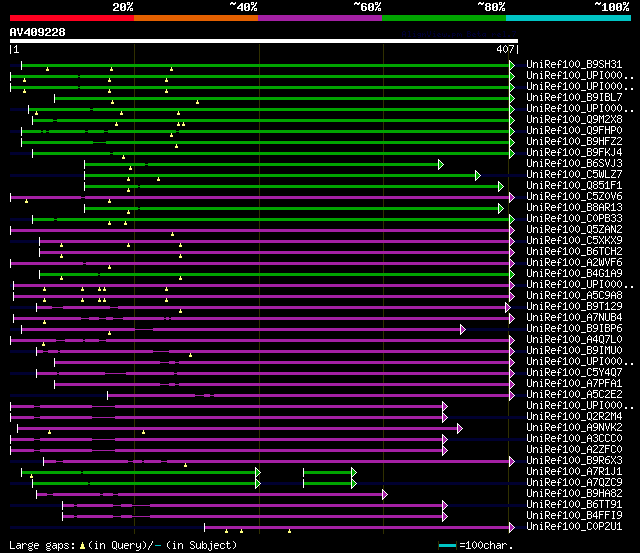Go to UniRef100_A4Q7L0 label
This screenshot has height=553, width=640.
coord(574,340)
